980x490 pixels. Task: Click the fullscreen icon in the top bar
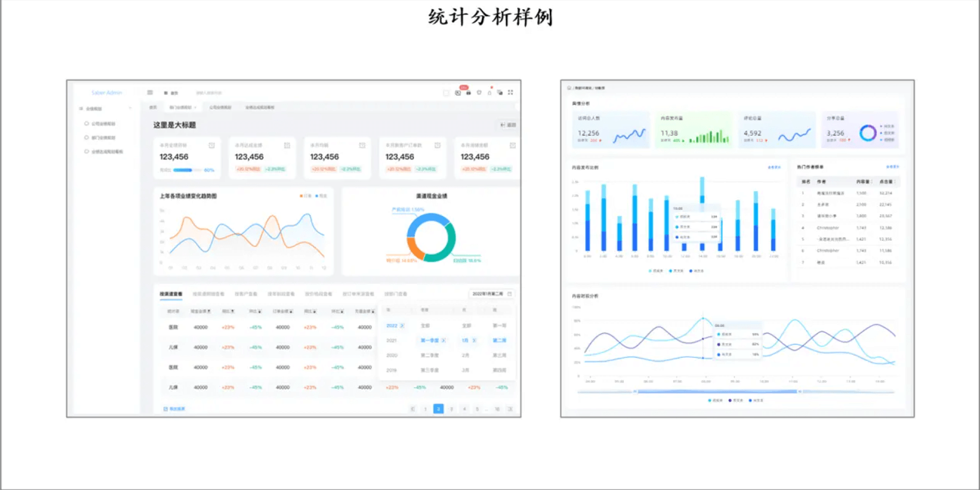pos(510,93)
